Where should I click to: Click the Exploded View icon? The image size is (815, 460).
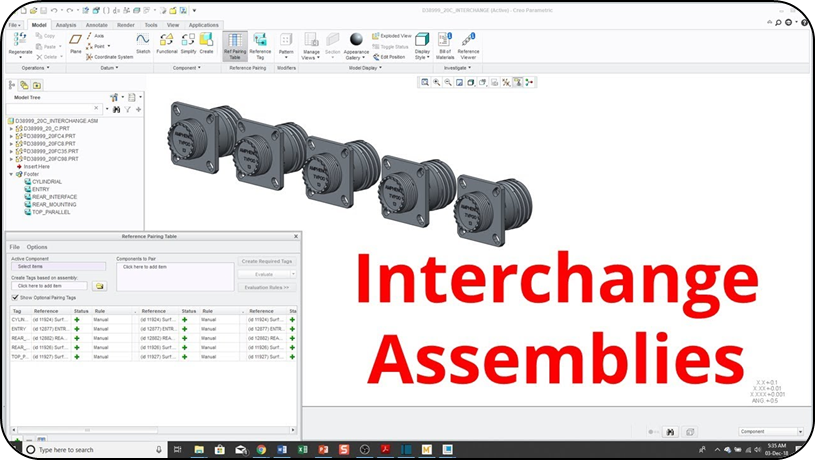click(376, 36)
